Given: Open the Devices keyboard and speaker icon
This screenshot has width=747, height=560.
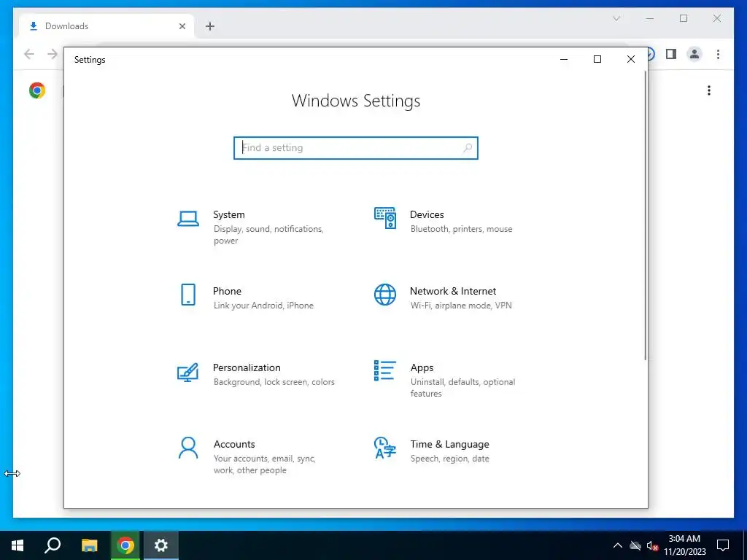Looking at the screenshot, I should point(385,218).
